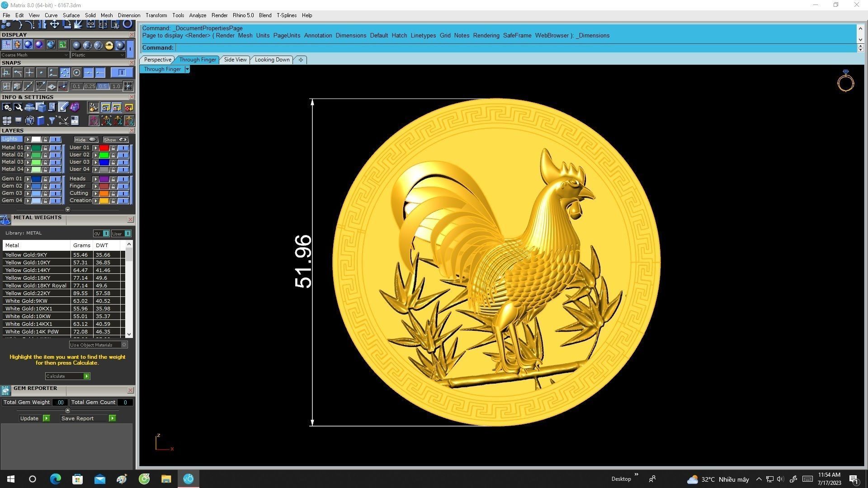Viewport: 868px width, 488px height.
Task: Click the Calculate button
Action: pyautogui.click(x=68, y=376)
